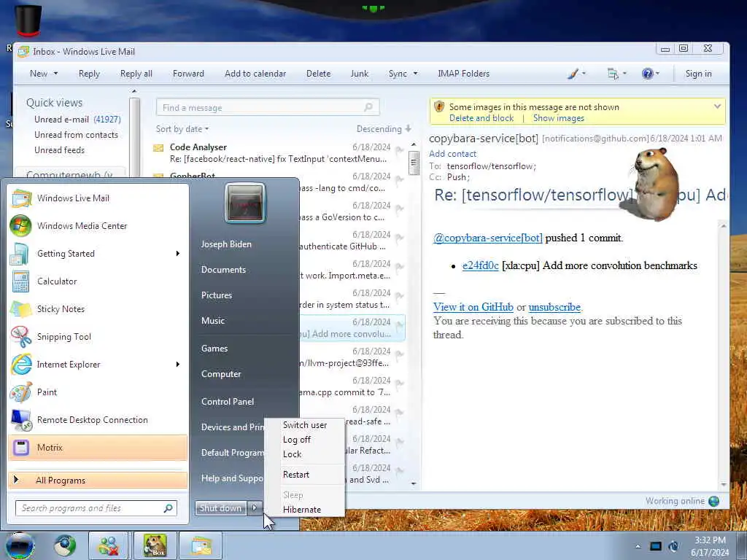Screen dimensions: 747x560
Task: Open the View it on GitHub link
Action: 473,307
